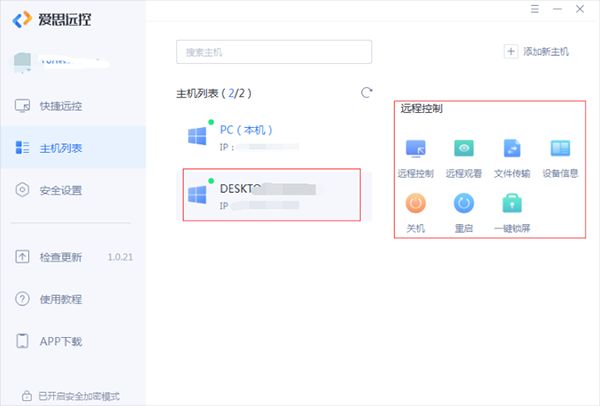Click the 关机 shutdown icon
This screenshot has width=600, height=406.
click(415, 205)
